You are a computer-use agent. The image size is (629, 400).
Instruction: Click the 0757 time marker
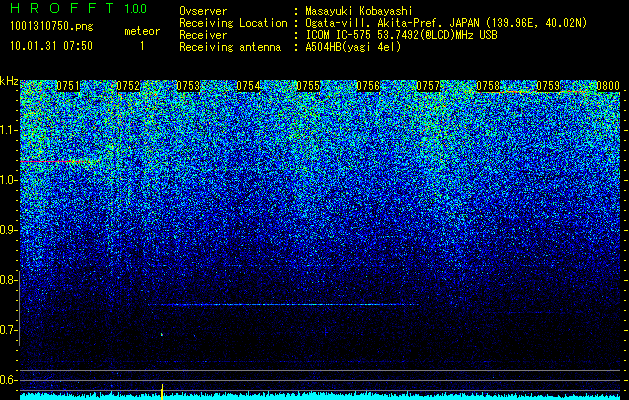coord(428,86)
